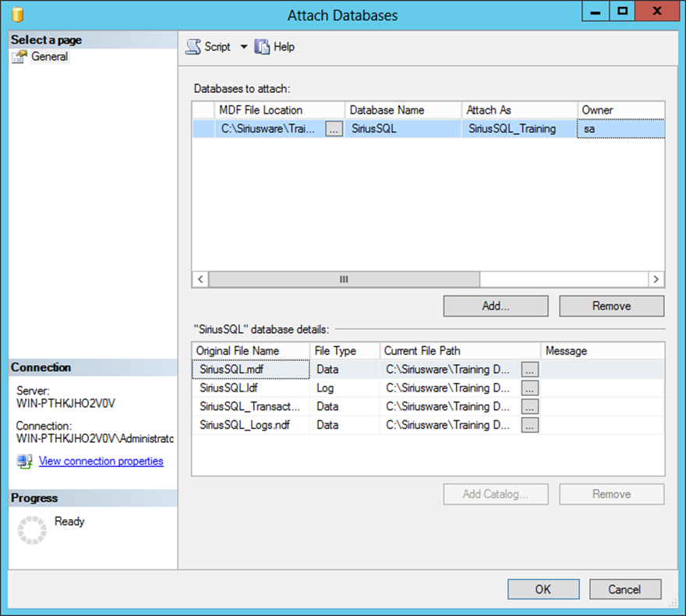Select the General page icon

19,57
